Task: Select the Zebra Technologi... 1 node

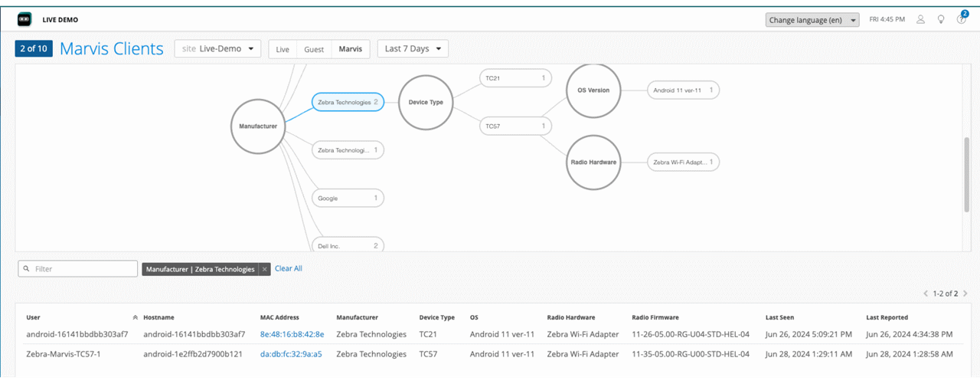Action: [348, 150]
